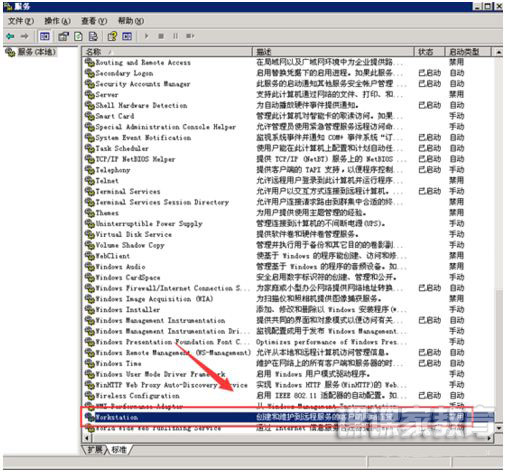Select Terminal Services Session Directory row
Screen dimensions: 505x472
(288, 202)
